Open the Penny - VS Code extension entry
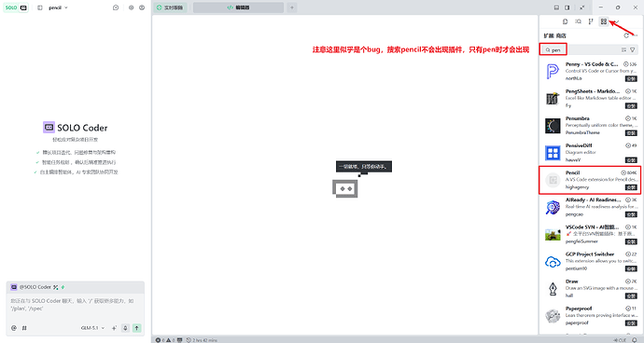Screen dimensions: 644x343 (x=590, y=72)
